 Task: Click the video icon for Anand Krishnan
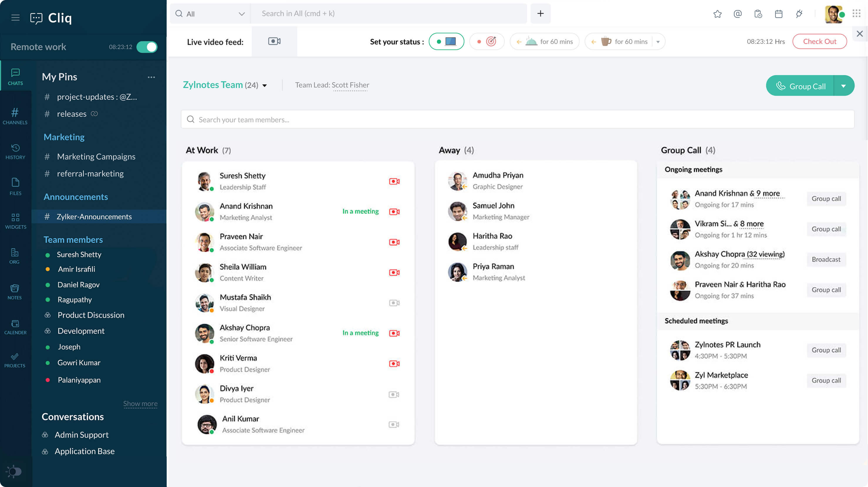[x=394, y=211]
